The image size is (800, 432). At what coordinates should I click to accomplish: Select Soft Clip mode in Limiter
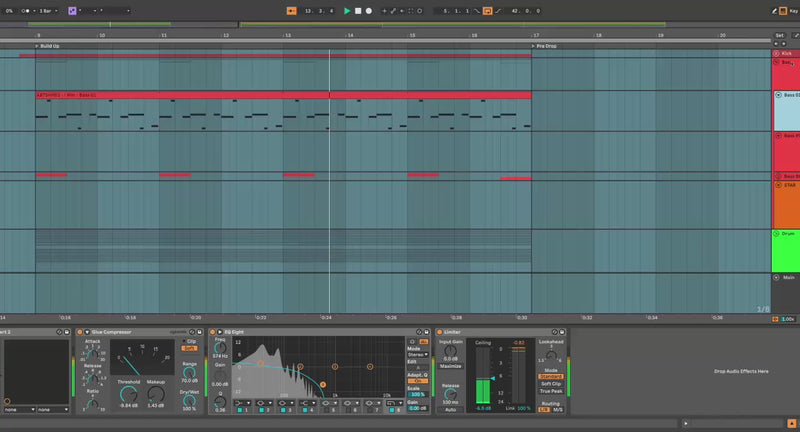[x=550, y=383]
